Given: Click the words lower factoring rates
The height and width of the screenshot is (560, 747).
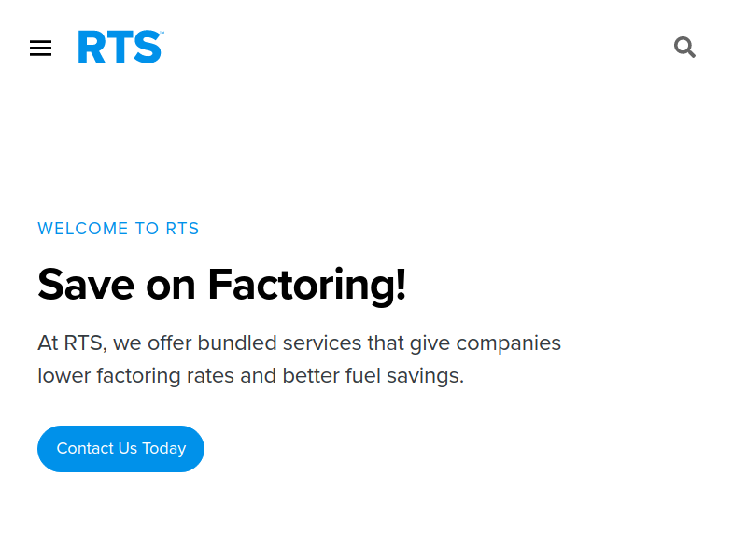Looking at the screenshot, I should [x=135, y=376].
